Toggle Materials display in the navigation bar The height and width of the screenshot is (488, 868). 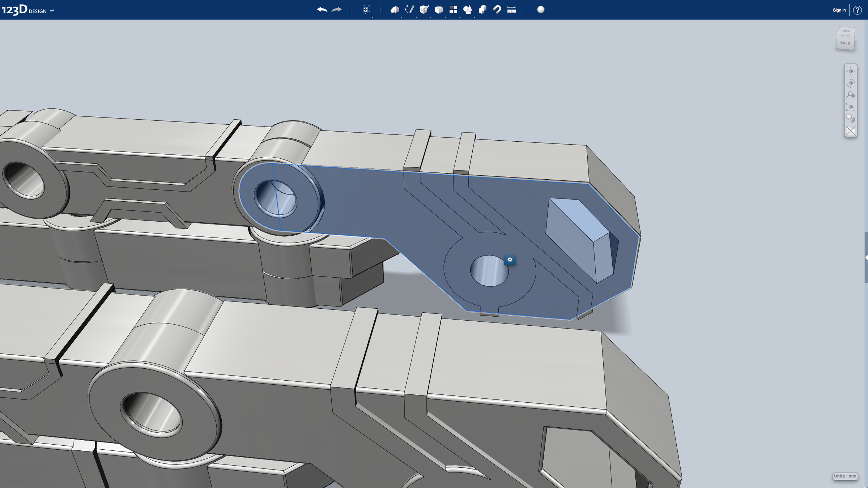point(851,119)
